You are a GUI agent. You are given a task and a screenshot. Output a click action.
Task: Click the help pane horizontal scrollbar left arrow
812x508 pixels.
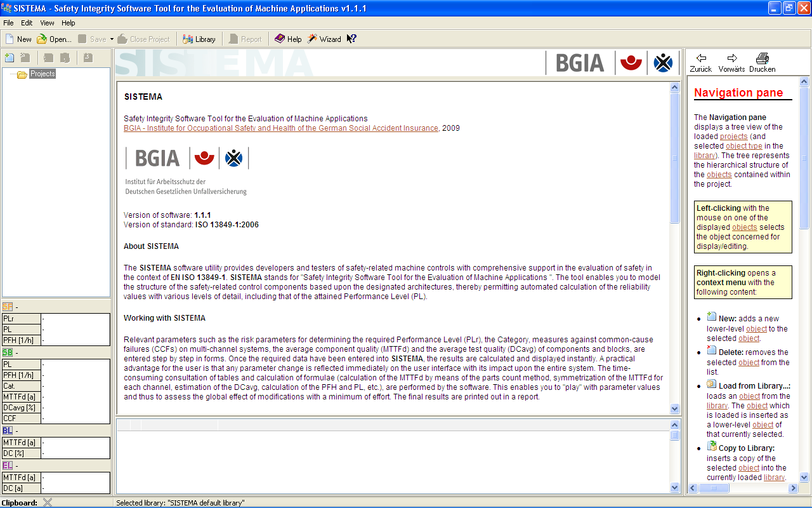[x=693, y=488]
